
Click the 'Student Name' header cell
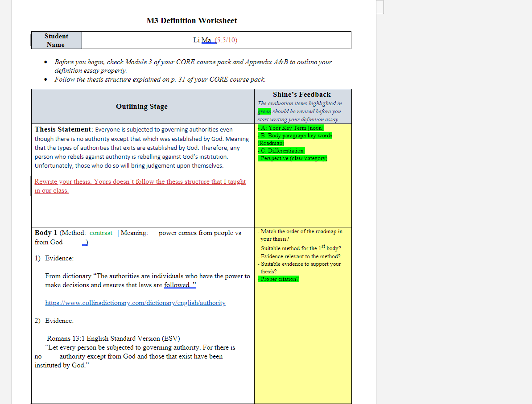click(x=56, y=41)
